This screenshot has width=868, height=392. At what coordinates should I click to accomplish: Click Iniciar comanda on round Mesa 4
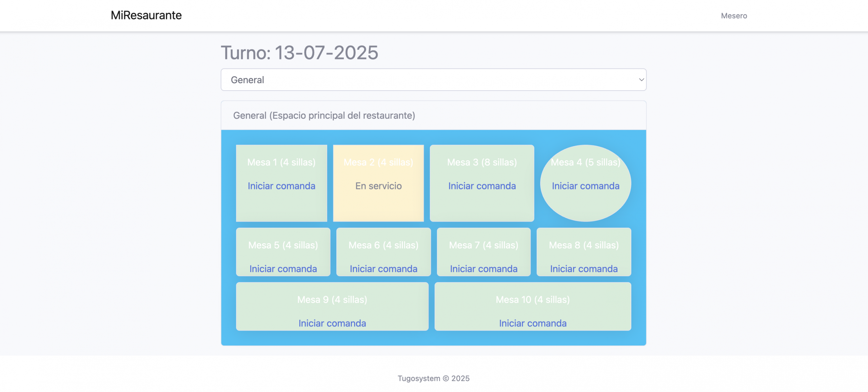click(585, 186)
